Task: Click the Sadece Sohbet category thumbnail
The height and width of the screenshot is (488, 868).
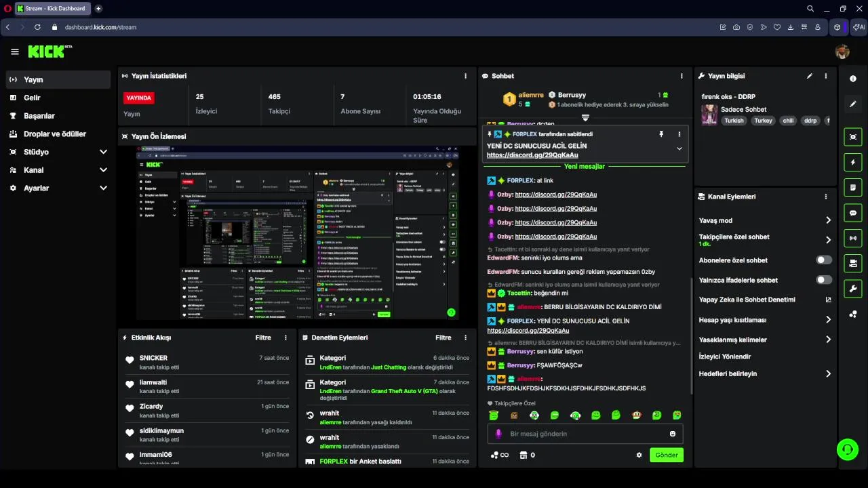Action: (x=709, y=115)
